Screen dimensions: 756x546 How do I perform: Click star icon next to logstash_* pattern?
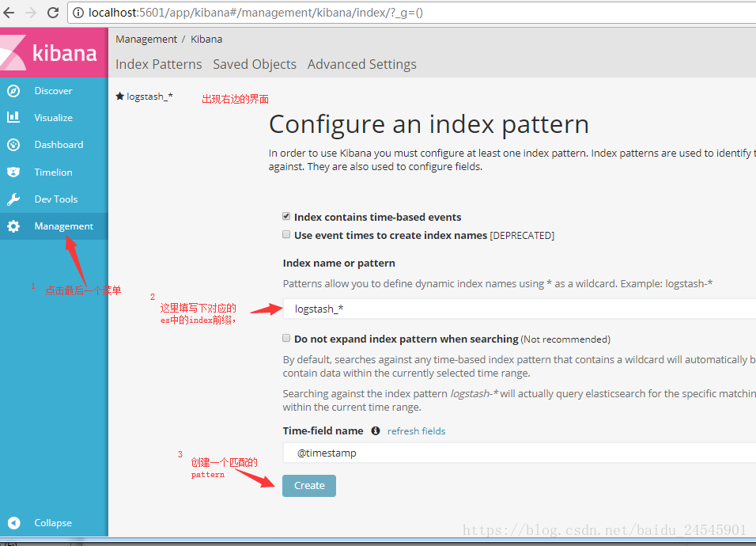[x=120, y=97]
